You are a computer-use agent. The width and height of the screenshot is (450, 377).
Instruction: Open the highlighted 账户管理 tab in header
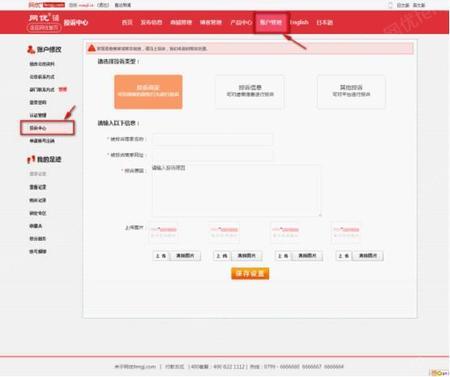[x=271, y=22]
